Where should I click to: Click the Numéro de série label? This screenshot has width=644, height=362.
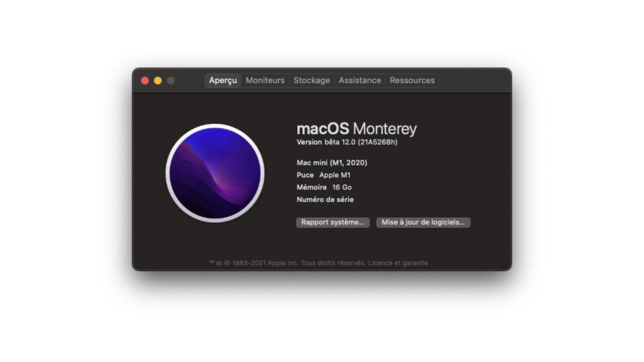[x=325, y=200]
